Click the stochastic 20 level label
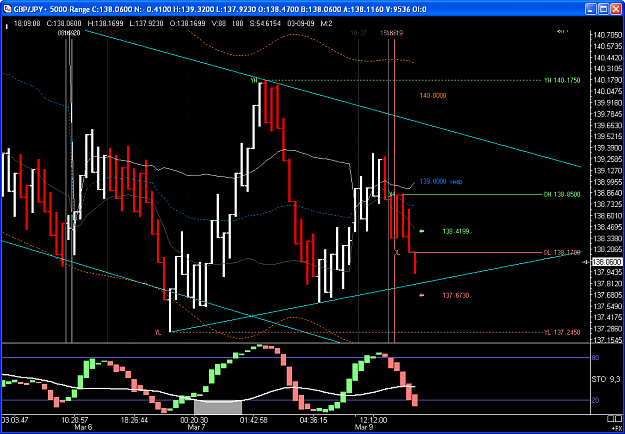The width and height of the screenshot is (625, 434). point(596,401)
